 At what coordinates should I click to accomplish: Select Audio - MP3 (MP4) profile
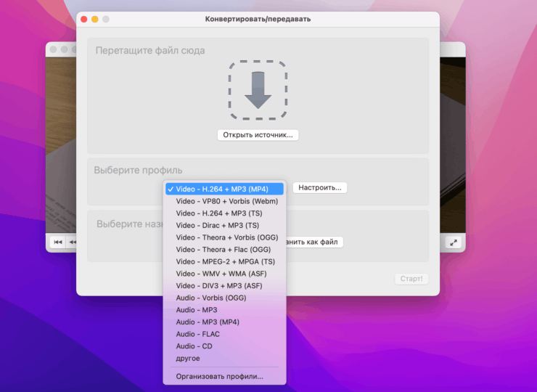click(x=224, y=322)
